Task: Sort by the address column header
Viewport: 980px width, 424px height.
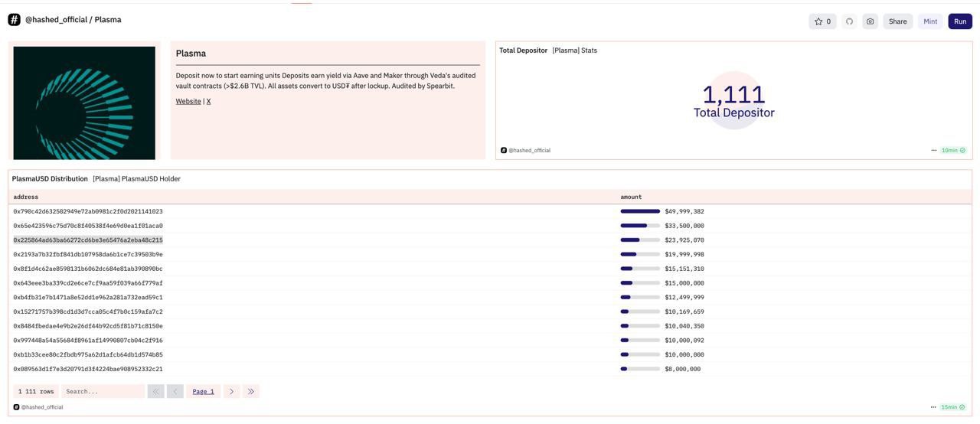Action: (x=25, y=197)
